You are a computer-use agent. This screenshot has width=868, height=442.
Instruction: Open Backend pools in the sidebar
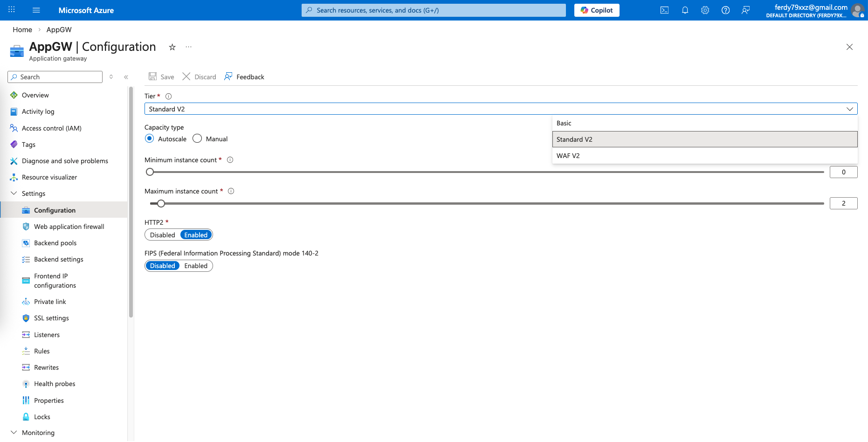pyautogui.click(x=55, y=243)
